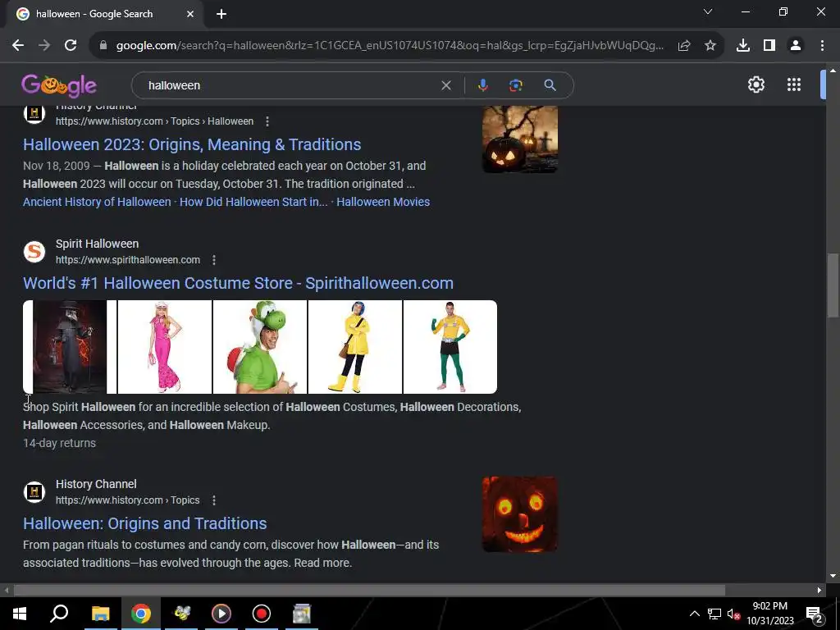Image resolution: width=840 pixels, height=630 pixels.
Task: Open more options for history.com Halloween result
Action: (267, 121)
